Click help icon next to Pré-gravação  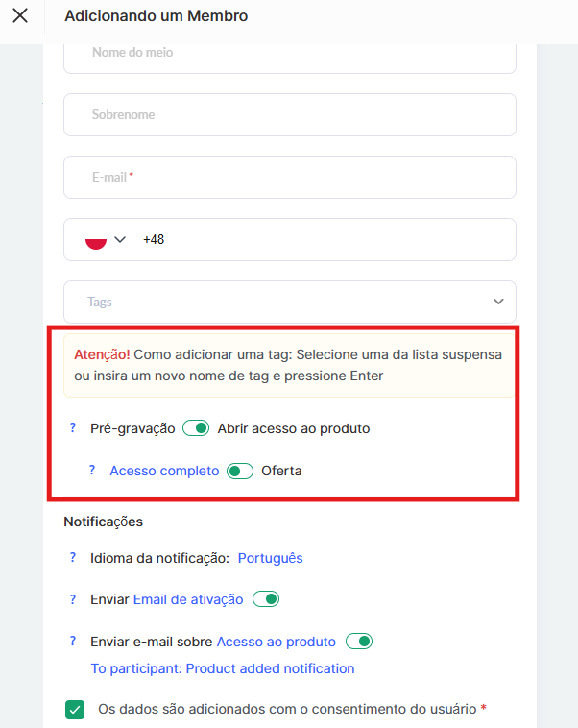coord(73,428)
